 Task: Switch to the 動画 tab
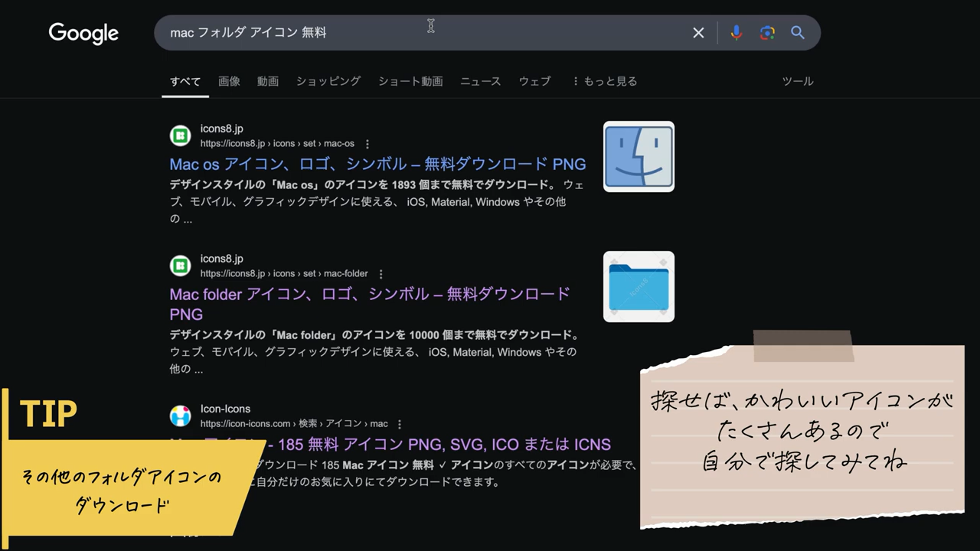coord(268,81)
